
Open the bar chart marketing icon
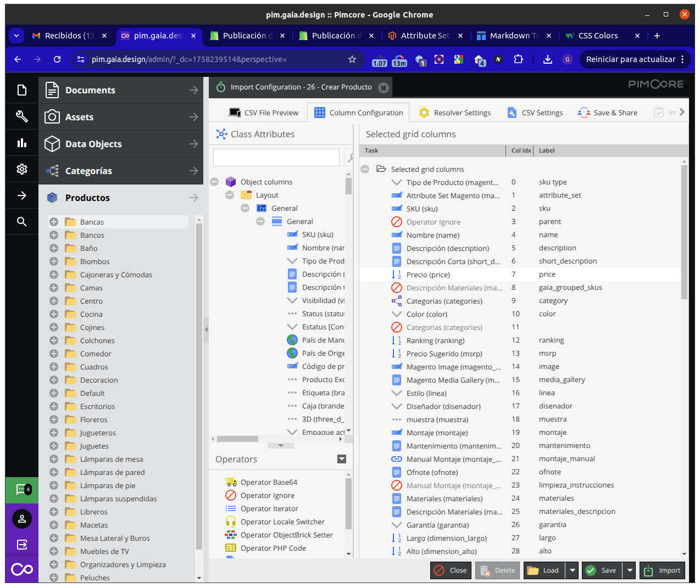(x=22, y=143)
